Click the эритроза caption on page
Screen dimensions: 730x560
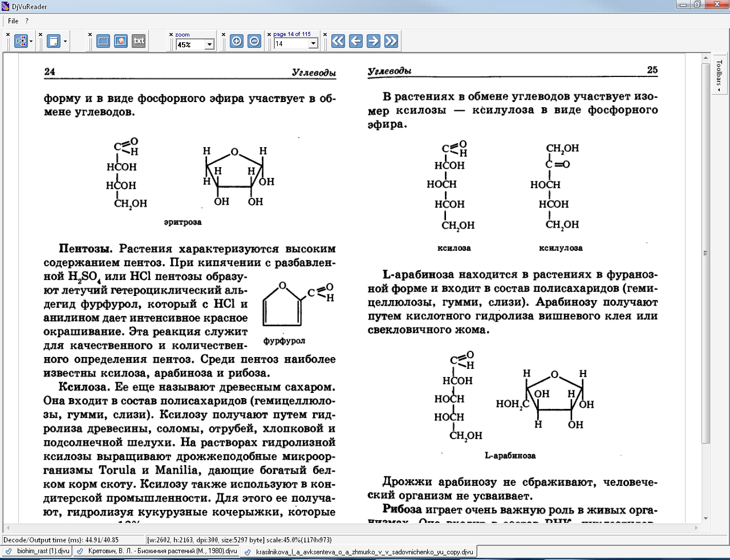182,222
